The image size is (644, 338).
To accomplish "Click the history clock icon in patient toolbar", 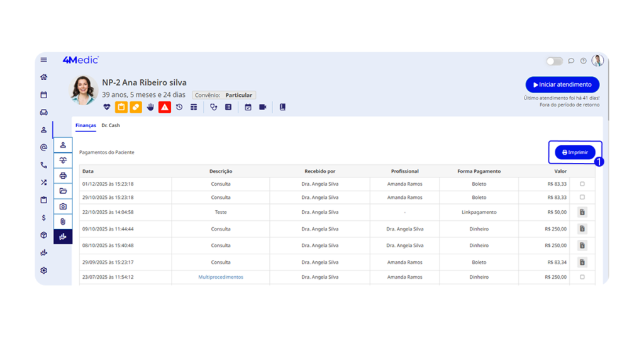I will pos(179,107).
